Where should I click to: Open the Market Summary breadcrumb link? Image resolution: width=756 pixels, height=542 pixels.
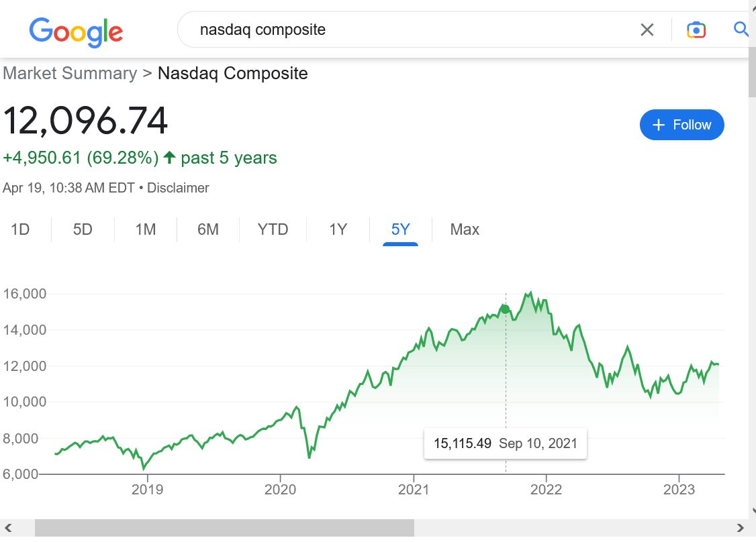(70, 73)
